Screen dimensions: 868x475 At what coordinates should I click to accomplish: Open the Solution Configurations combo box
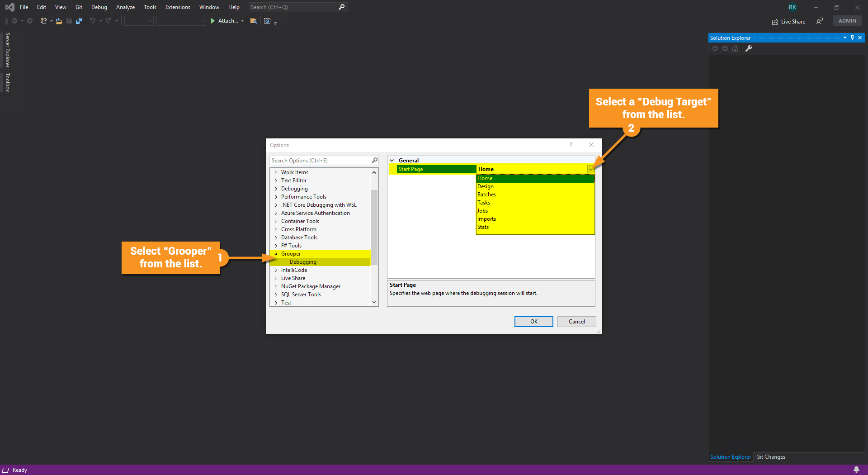click(139, 21)
